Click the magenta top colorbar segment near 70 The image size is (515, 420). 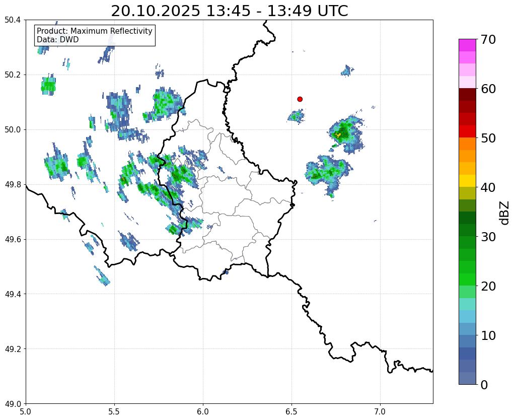(467, 45)
